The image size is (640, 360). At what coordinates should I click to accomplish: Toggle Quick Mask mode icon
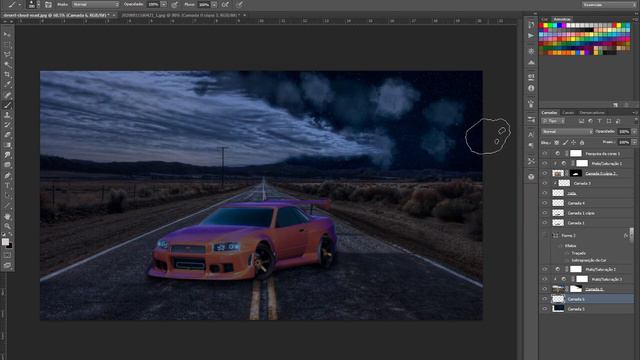[7, 255]
